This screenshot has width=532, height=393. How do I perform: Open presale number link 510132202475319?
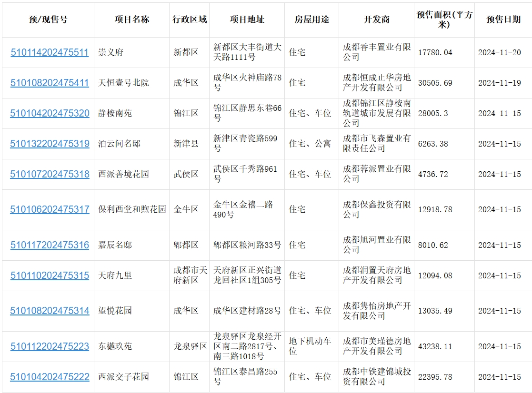(50, 144)
